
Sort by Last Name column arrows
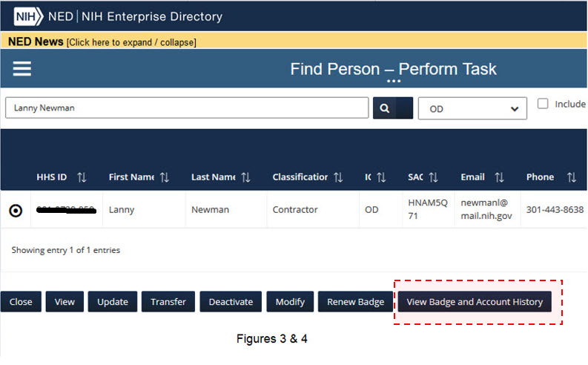[x=246, y=177]
